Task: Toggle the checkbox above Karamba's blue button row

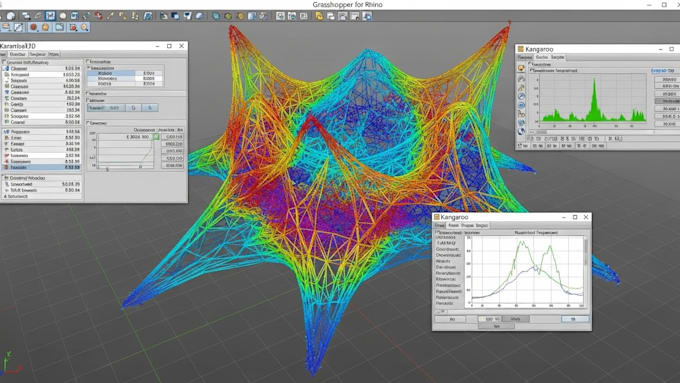Action: pyautogui.click(x=88, y=100)
